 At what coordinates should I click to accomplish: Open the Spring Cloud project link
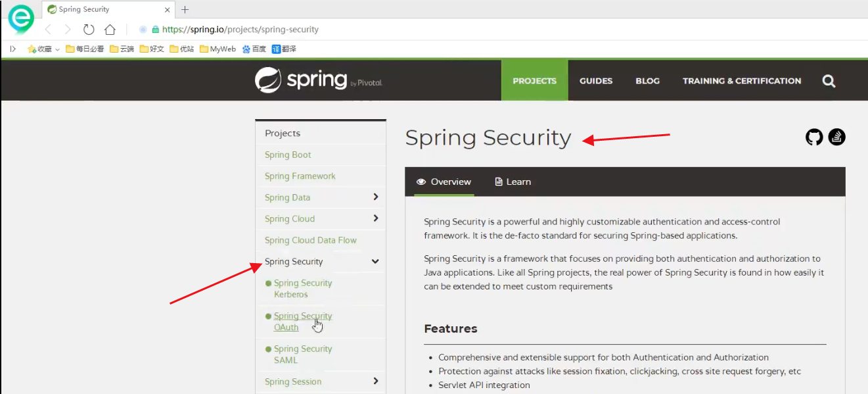click(290, 218)
